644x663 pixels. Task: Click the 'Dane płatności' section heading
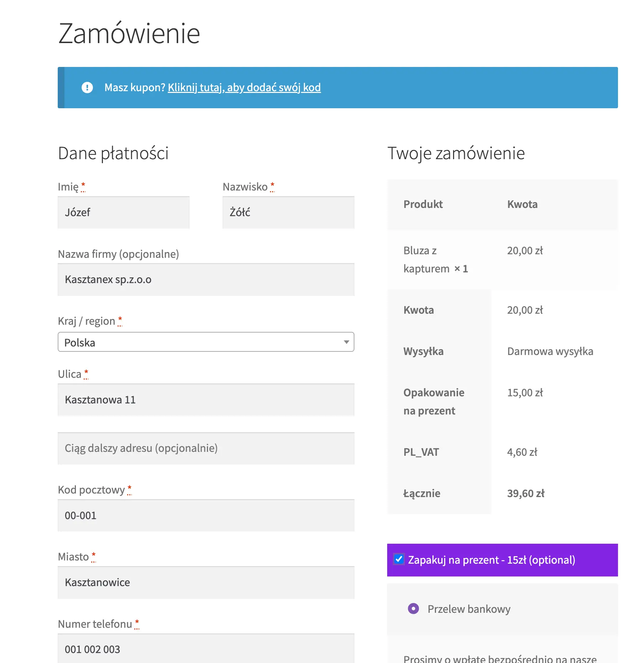(113, 153)
